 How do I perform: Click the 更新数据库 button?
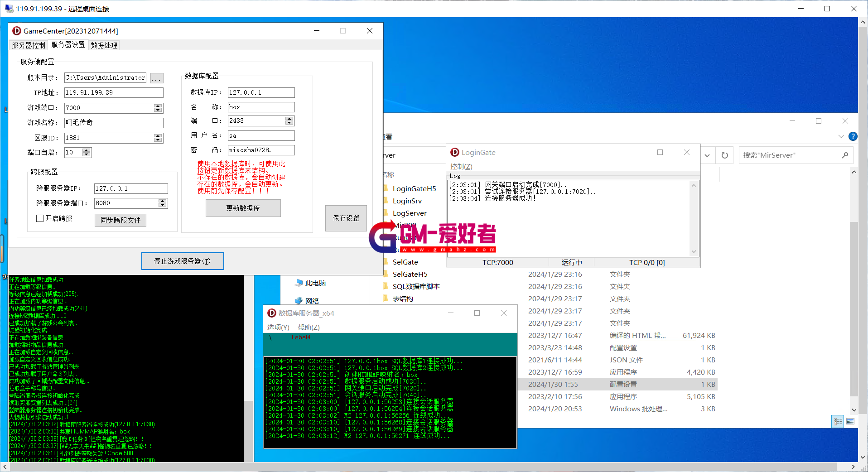(243, 208)
